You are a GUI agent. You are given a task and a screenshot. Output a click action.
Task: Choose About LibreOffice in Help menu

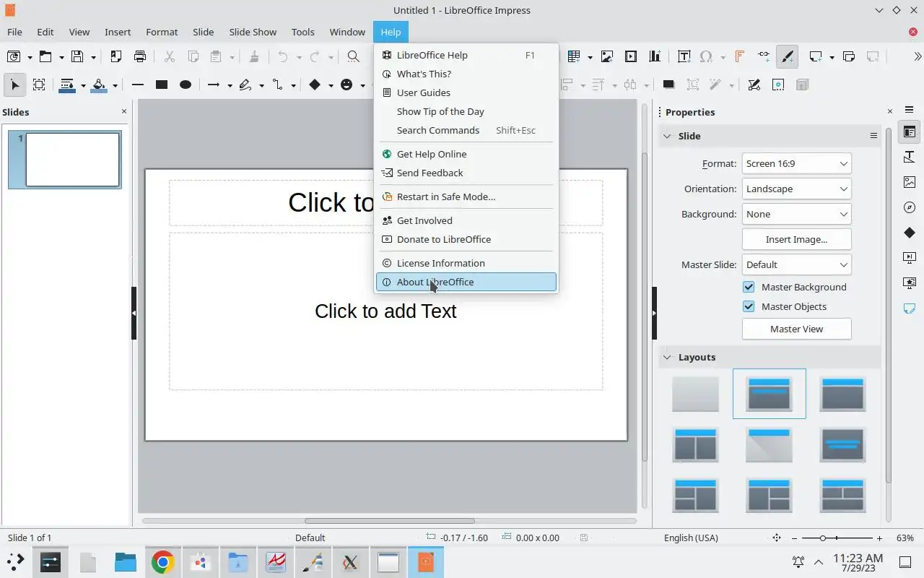point(466,282)
